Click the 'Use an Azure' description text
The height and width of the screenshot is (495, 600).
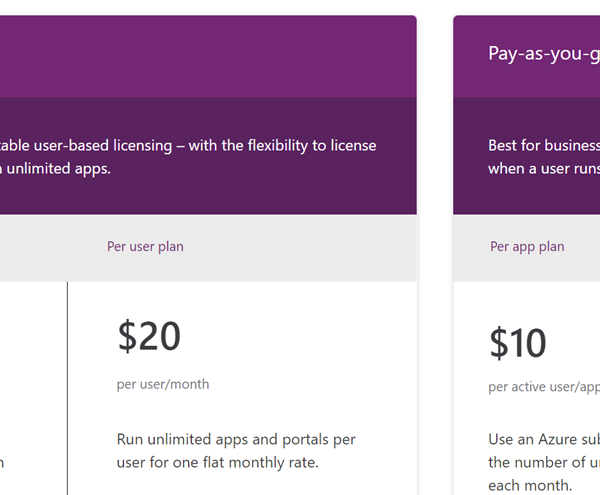pyautogui.click(x=544, y=440)
